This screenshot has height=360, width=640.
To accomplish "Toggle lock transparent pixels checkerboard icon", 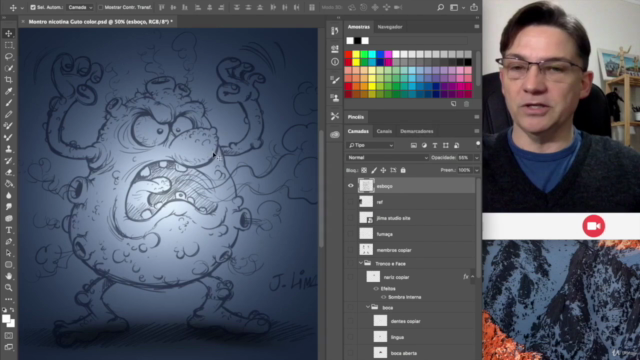I will click(364, 170).
